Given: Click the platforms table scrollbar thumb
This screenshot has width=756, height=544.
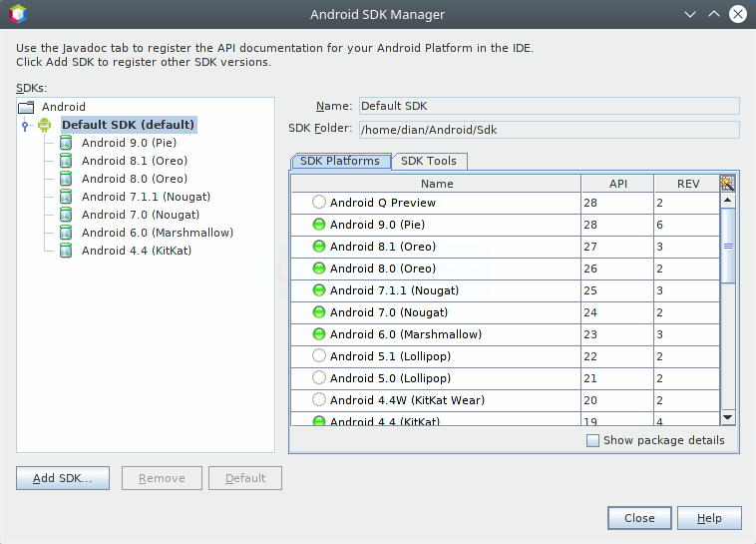Looking at the screenshot, I should 728,246.
